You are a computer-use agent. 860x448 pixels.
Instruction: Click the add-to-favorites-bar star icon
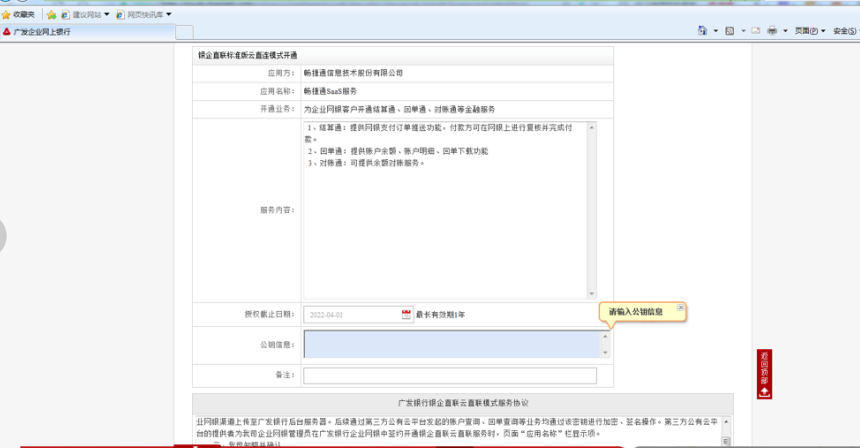tap(52, 15)
